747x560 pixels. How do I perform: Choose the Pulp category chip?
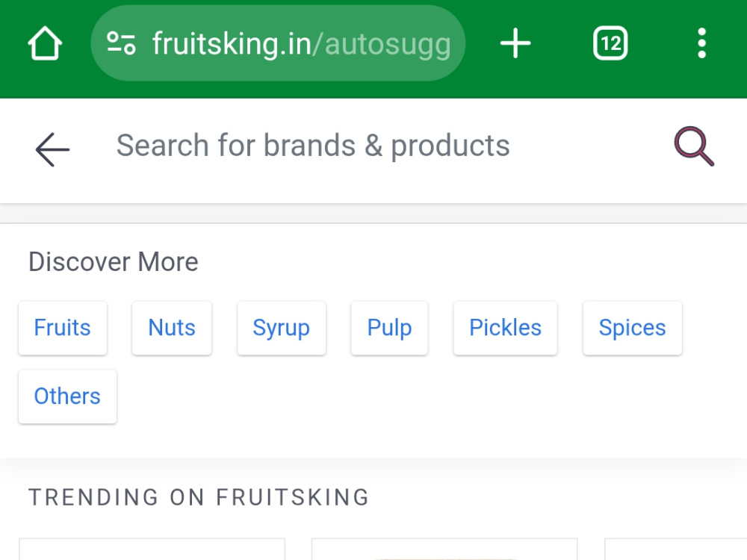pos(389,328)
